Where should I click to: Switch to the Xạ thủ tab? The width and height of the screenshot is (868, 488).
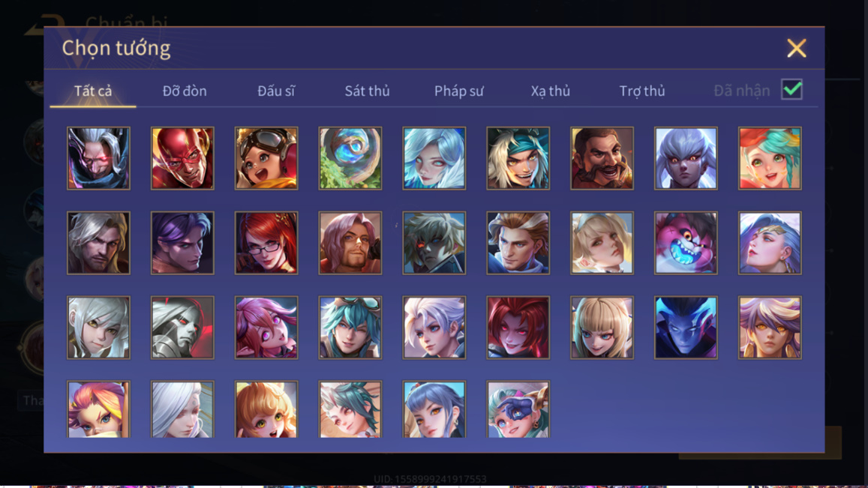point(550,91)
